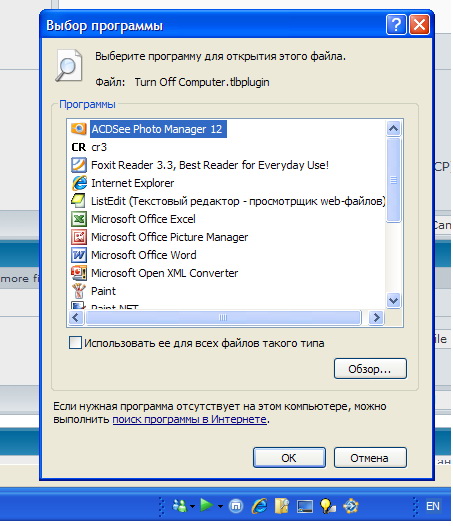The width and height of the screenshot is (453, 526).
Task: Click the Open XML Converter icon
Action: coord(79,273)
